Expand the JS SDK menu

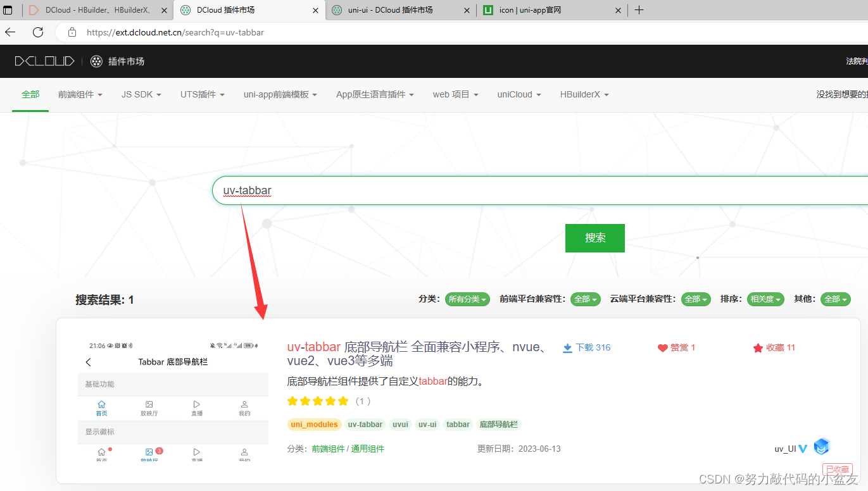click(x=141, y=94)
